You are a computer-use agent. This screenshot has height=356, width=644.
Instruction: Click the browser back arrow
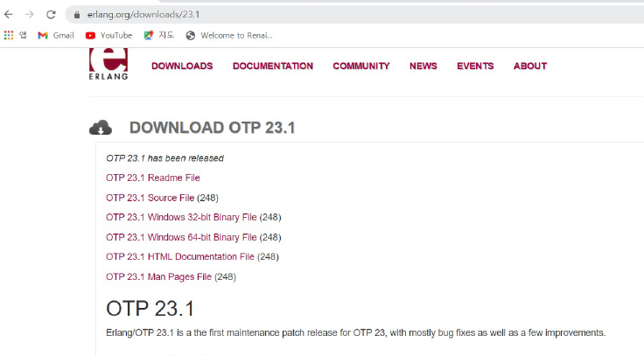9,15
